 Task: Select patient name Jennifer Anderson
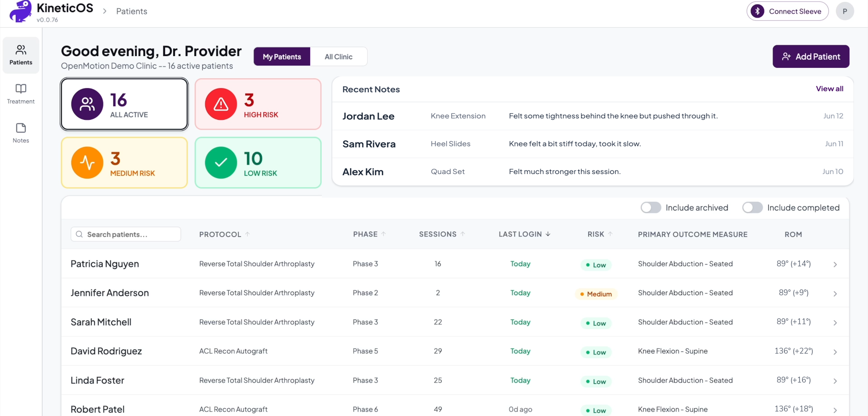click(x=110, y=293)
